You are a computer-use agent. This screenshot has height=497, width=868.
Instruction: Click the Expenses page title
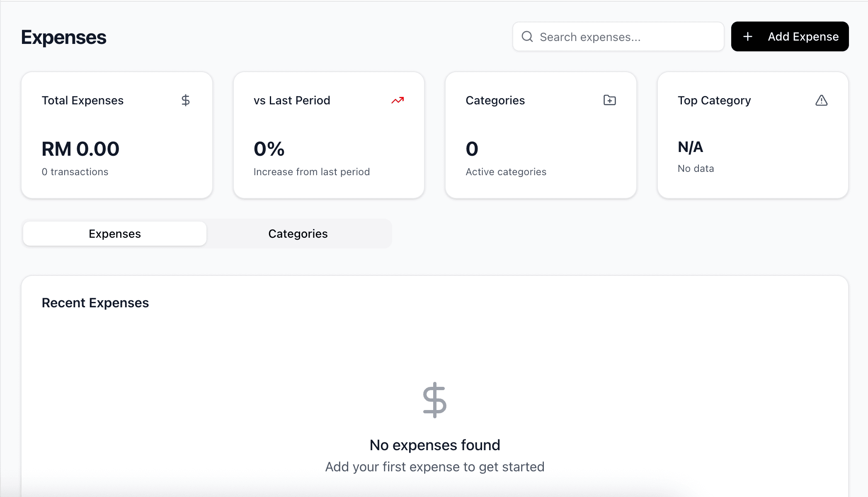[x=64, y=37]
